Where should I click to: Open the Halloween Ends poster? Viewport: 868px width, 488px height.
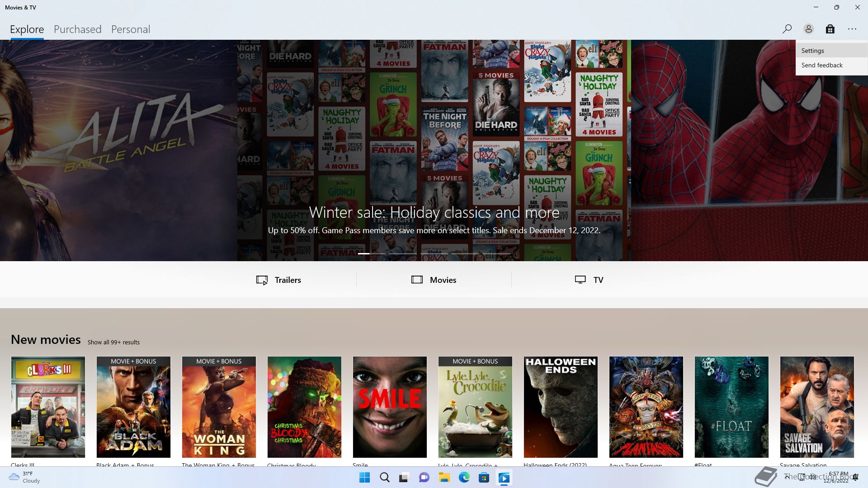(x=561, y=407)
